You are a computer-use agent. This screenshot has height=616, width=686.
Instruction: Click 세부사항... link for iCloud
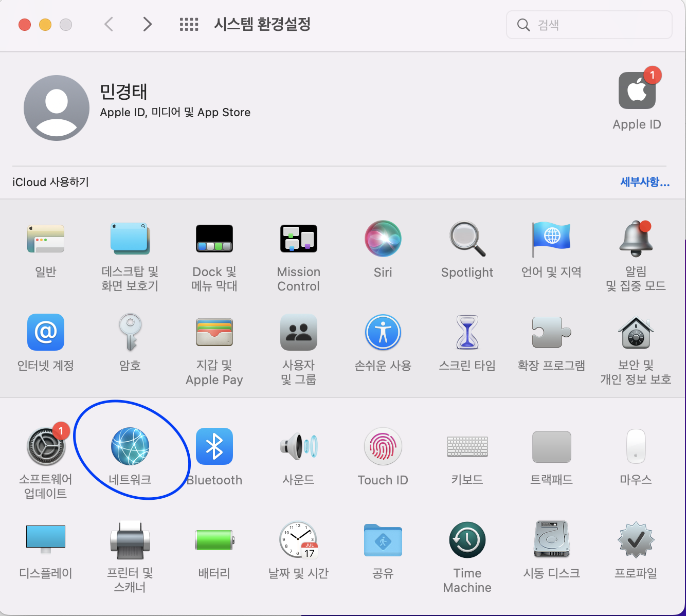click(645, 182)
